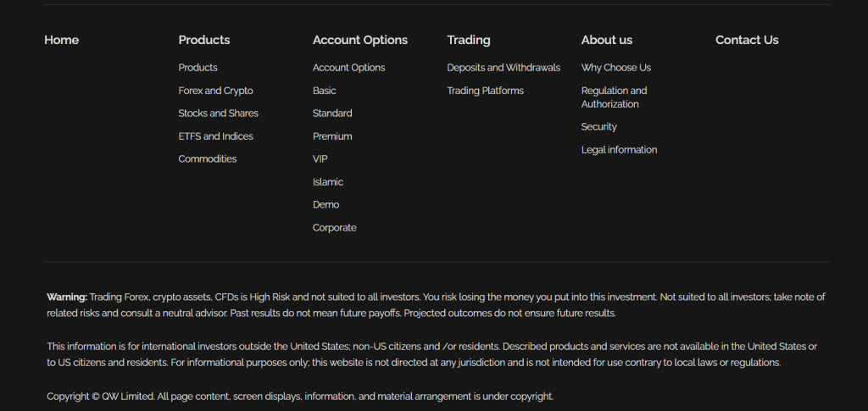Click the Why Choose Us link
Screen dimensions: 868x411
click(615, 68)
